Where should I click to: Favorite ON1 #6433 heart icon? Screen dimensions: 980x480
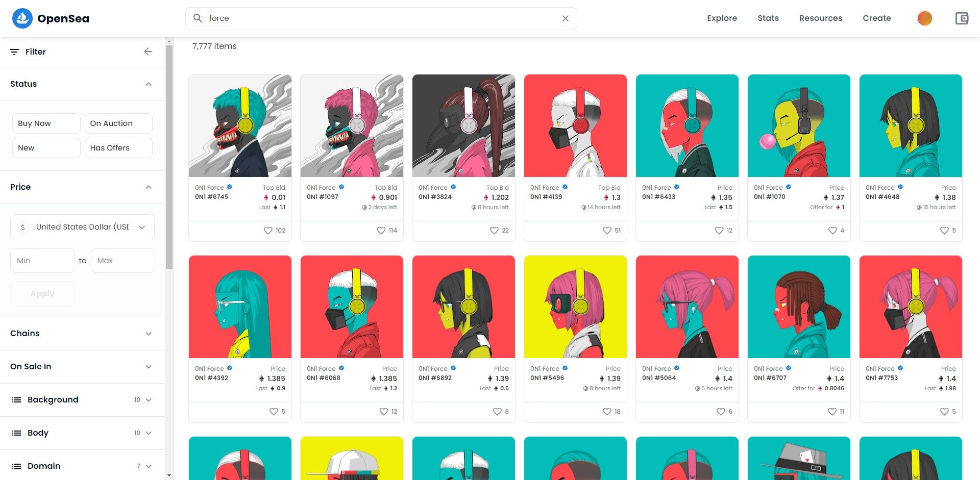tap(719, 231)
